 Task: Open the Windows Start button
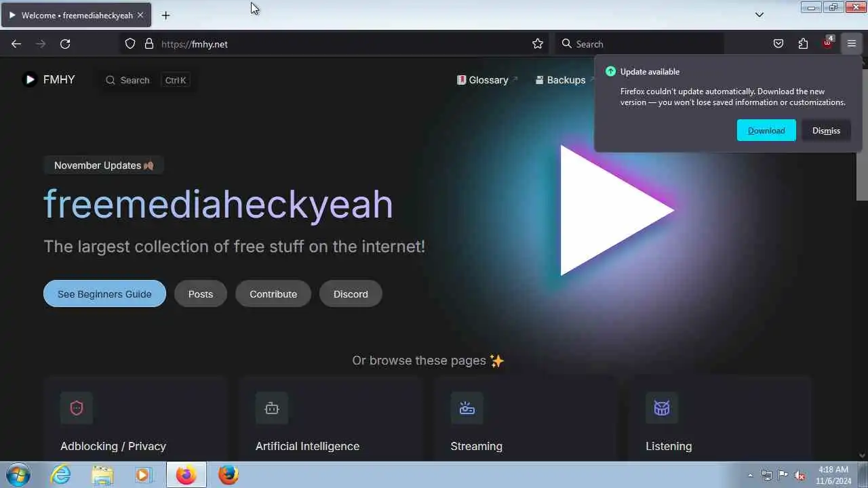18,475
